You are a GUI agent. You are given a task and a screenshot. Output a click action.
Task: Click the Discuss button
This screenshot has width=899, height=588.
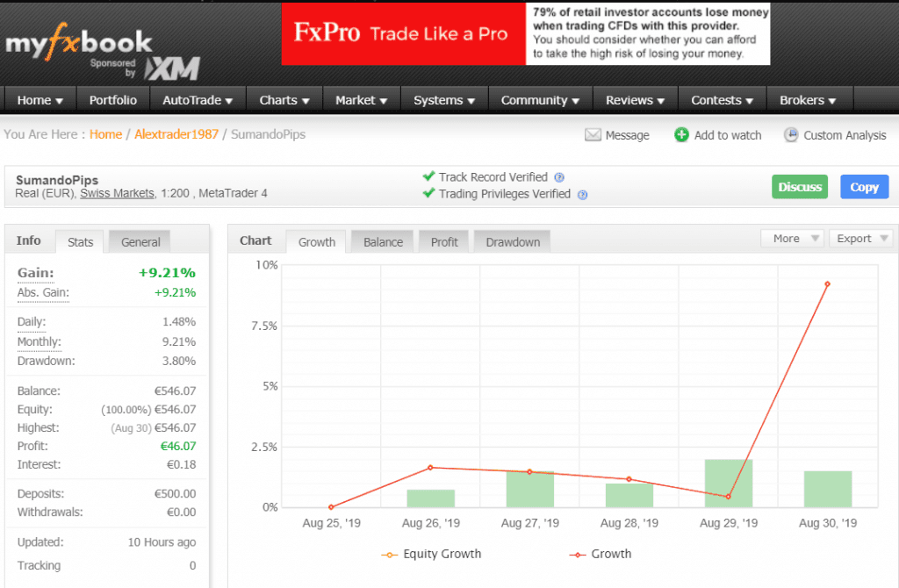point(799,187)
